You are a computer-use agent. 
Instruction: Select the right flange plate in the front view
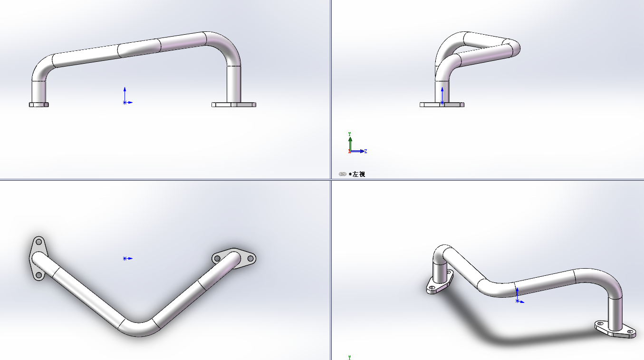point(234,105)
